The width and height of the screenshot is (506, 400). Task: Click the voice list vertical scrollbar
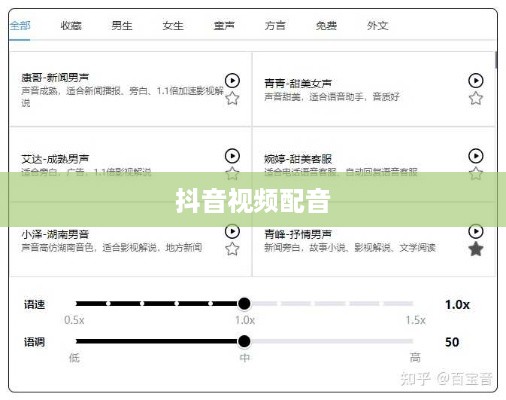pos(496,60)
